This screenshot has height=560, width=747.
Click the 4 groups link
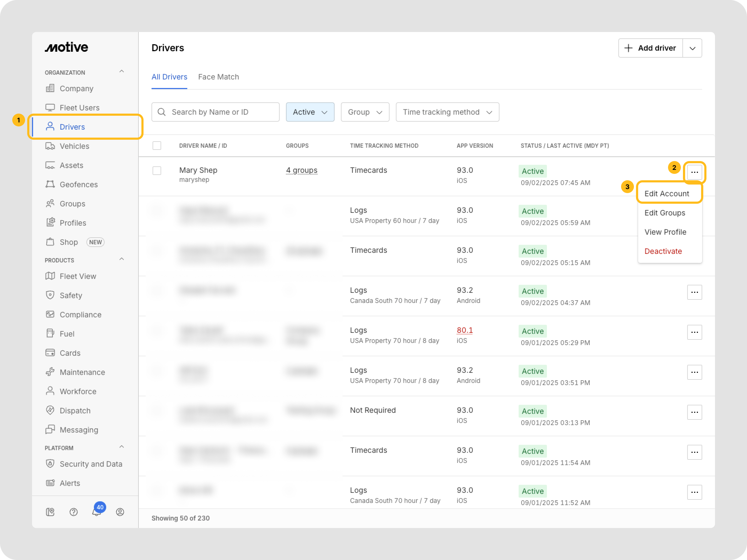[301, 170]
